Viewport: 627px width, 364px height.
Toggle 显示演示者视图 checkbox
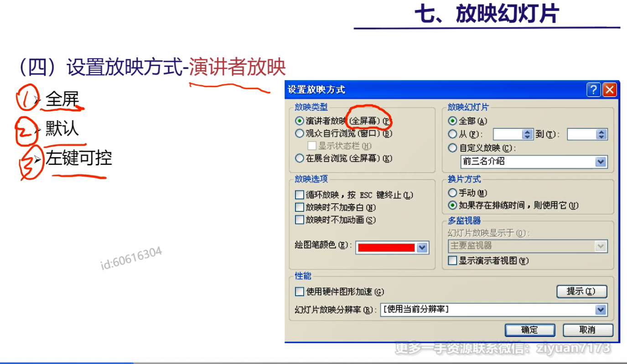pos(452,261)
